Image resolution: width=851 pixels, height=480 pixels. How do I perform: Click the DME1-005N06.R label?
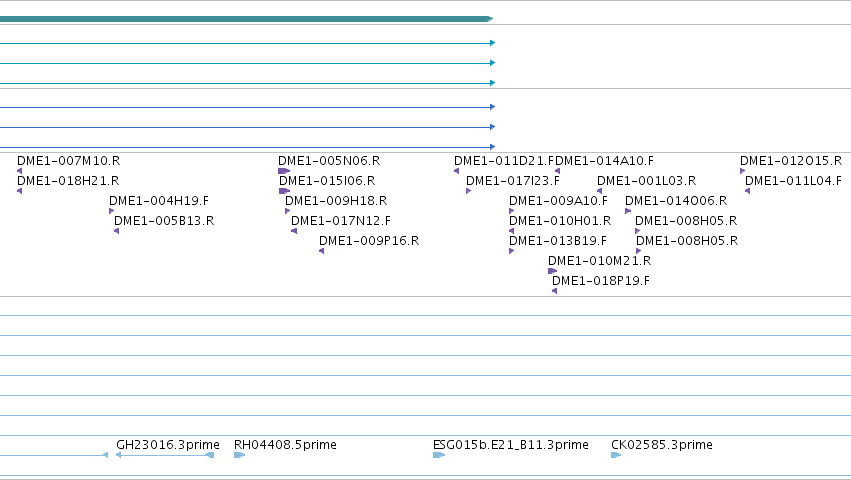click(329, 161)
